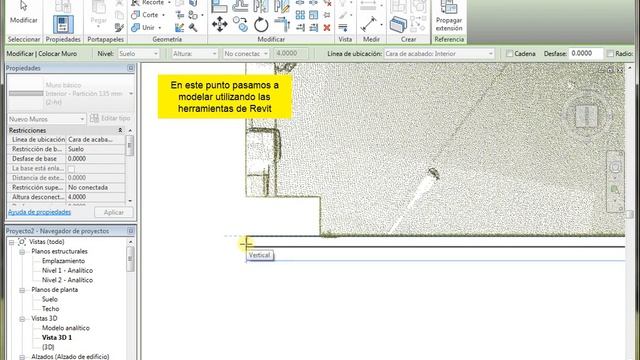Open the Pegar dropdown arrow

[x=98, y=27]
